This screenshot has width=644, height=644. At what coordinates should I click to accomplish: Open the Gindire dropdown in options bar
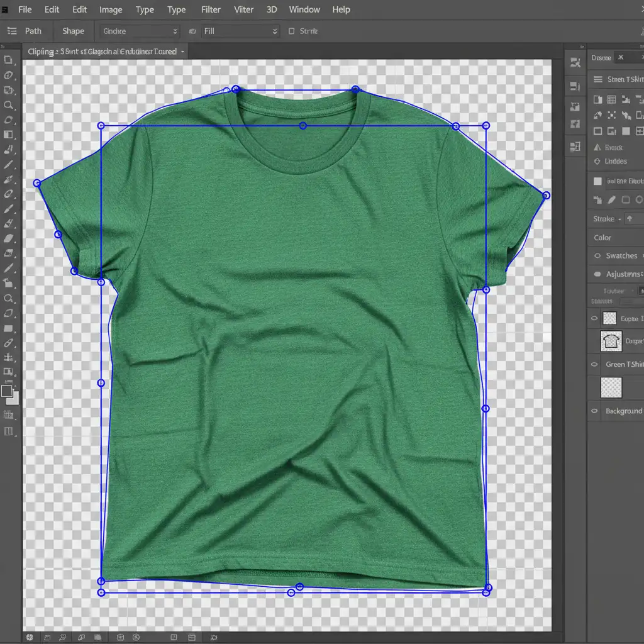coord(140,31)
